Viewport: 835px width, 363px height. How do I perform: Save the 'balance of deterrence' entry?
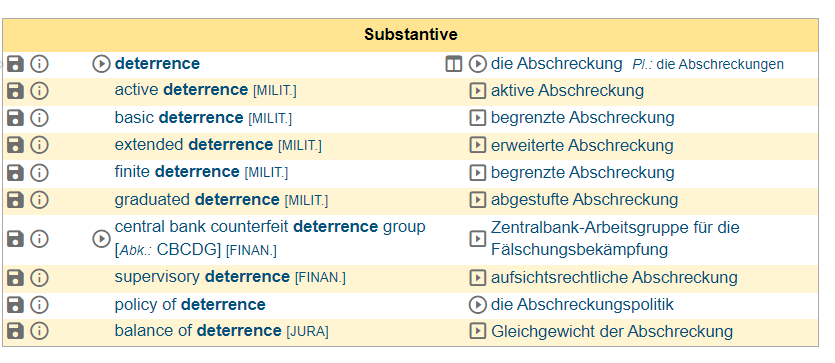click(x=15, y=331)
